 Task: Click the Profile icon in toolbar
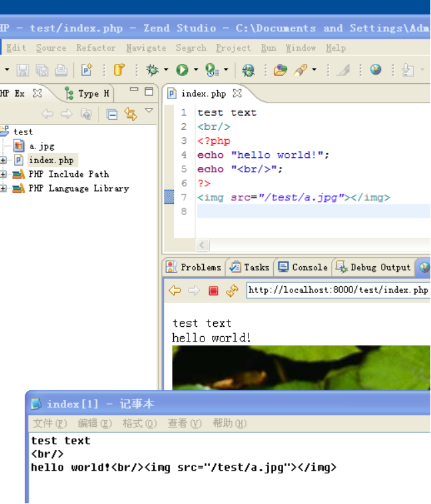(x=212, y=70)
